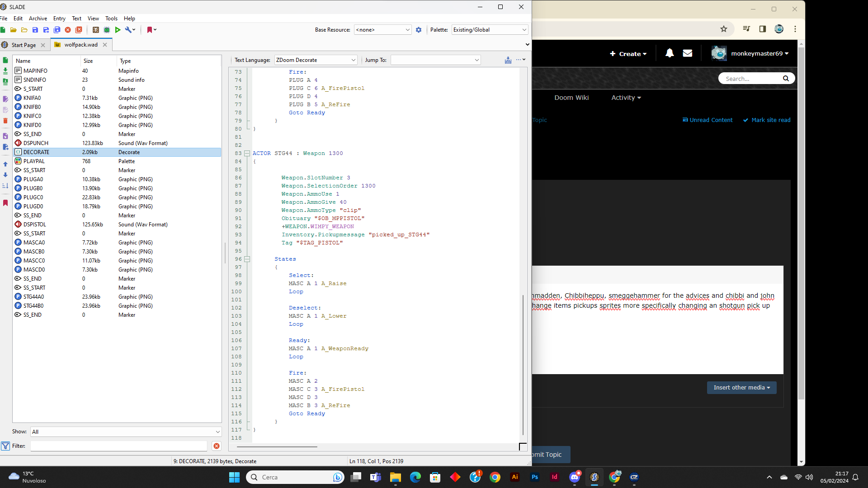868x488 pixels.
Task: Click the Preferences/Settings gear icon
Action: pyautogui.click(x=419, y=30)
